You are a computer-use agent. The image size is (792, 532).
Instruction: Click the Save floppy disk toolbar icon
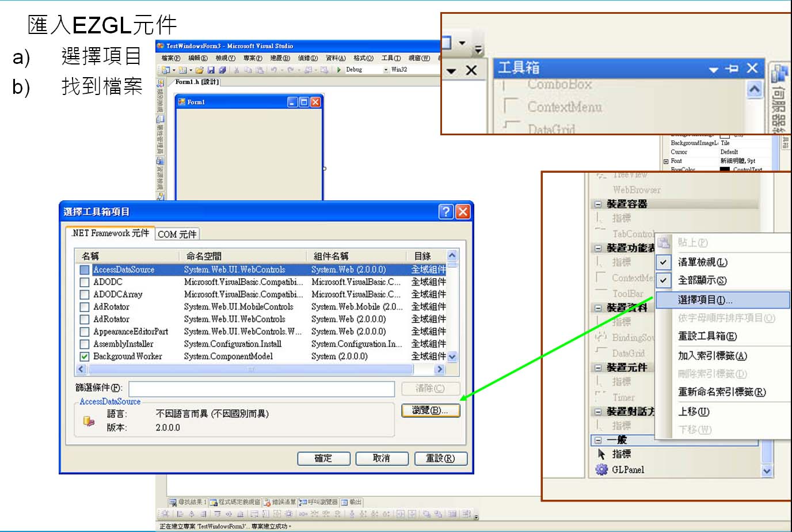(211, 70)
